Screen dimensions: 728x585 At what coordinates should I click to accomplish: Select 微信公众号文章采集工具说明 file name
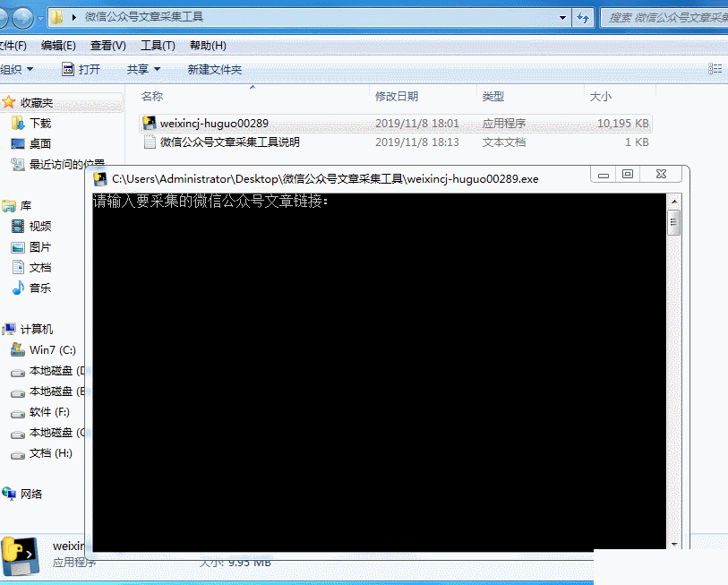(230, 142)
